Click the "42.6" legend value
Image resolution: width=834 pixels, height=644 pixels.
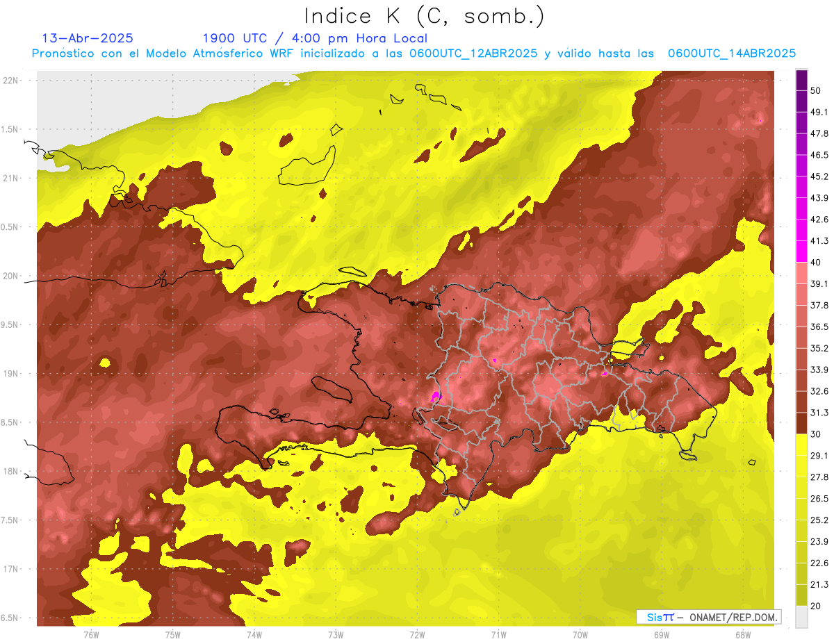tap(819, 220)
